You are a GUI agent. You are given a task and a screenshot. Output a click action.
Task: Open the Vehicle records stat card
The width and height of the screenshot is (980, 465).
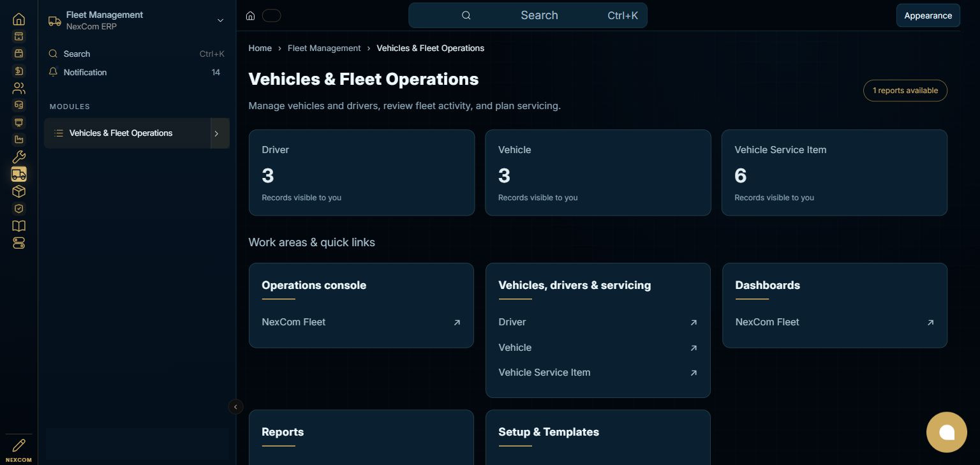pos(598,173)
